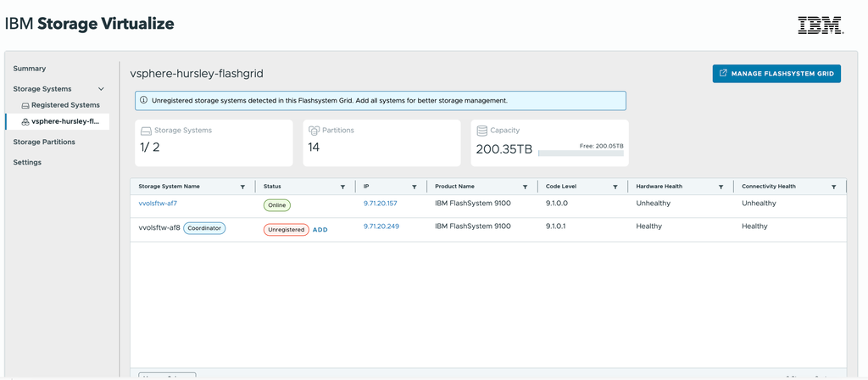
Task: Click the IBM logo
Action: click(x=820, y=25)
